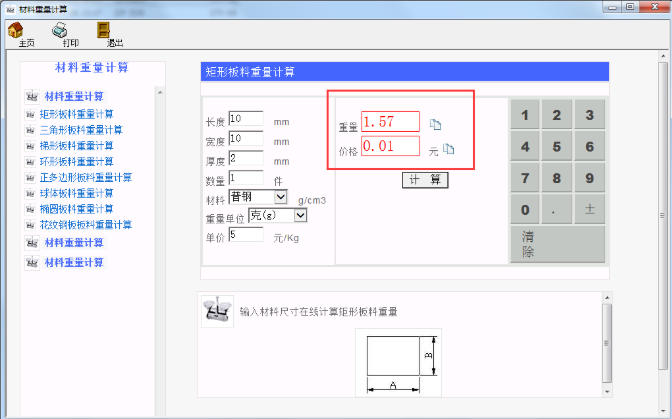Viewport: 672px width, 419px height.
Task: Open the 主页 home icon
Action: click(15, 30)
